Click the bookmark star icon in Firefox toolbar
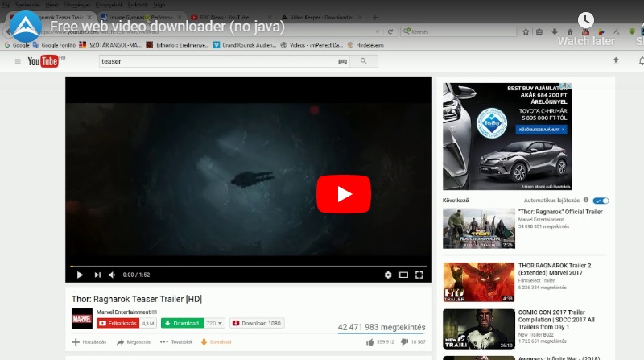 coord(526,31)
